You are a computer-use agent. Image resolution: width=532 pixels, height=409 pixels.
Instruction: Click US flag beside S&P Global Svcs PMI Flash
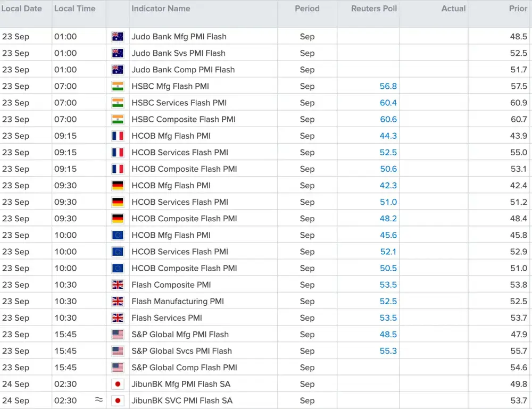coord(118,351)
